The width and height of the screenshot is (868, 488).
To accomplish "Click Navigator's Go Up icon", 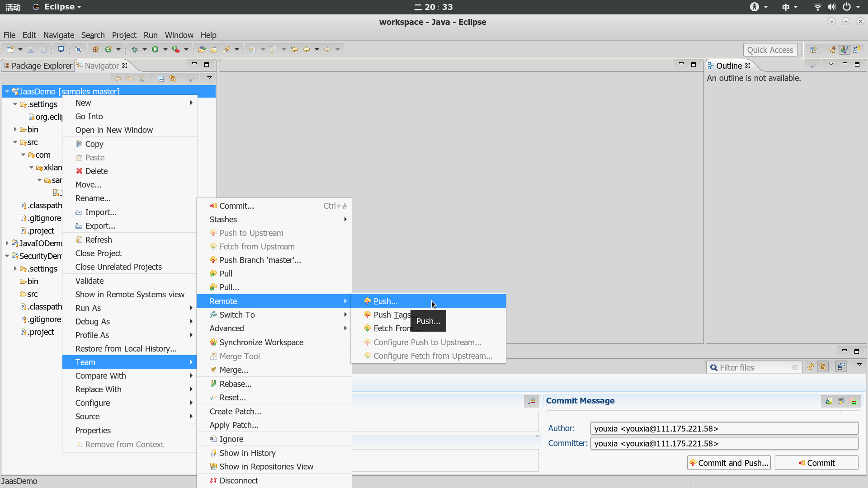I will [x=142, y=79].
